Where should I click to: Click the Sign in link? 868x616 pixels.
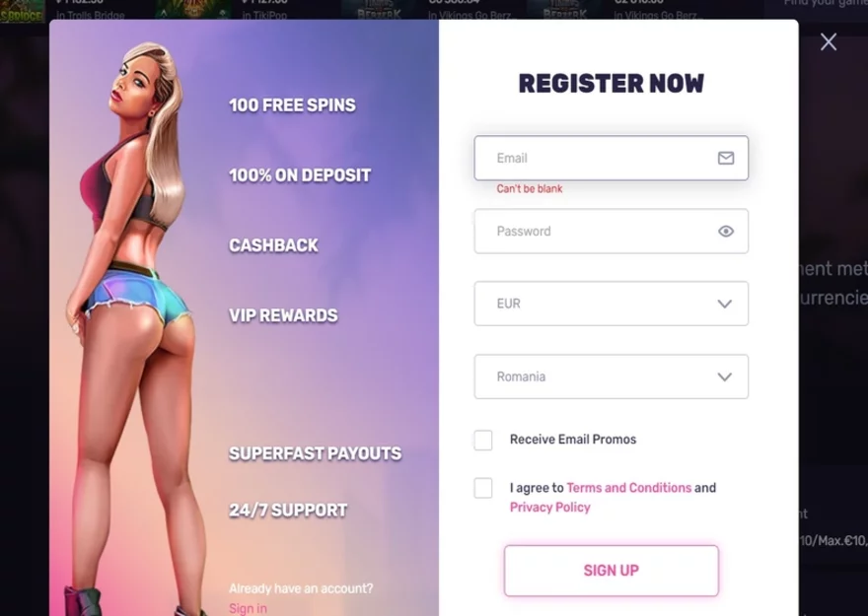pos(248,608)
